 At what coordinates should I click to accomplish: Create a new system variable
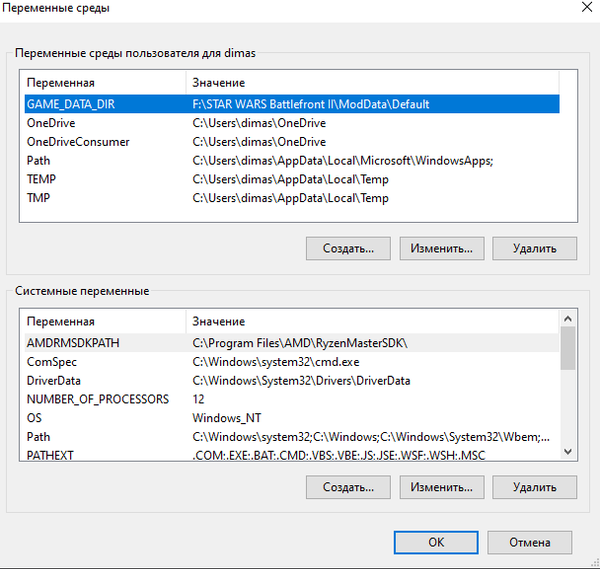pyautogui.click(x=348, y=487)
